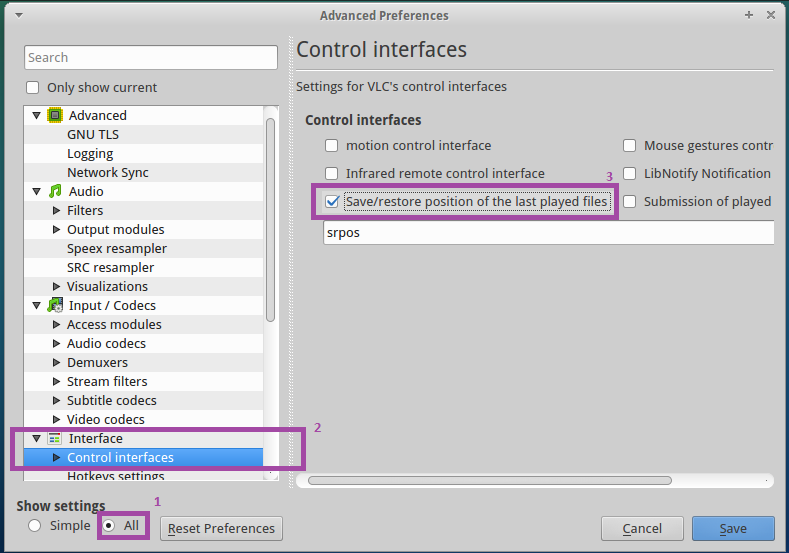The image size is (789, 553).
Task: Click the Reset Preferences button
Action: (x=221, y=528)
